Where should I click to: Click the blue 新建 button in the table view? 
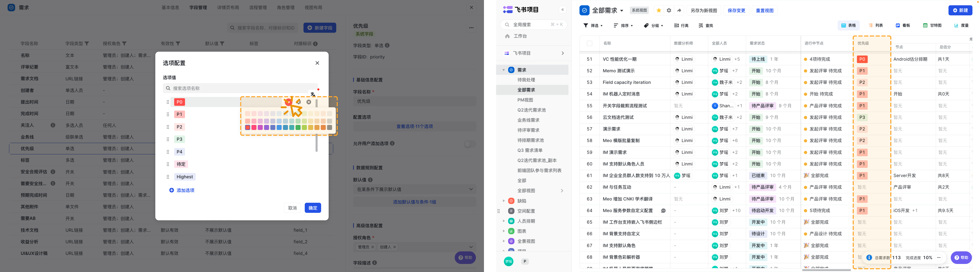pyautogui.click(x=960, y=10)
